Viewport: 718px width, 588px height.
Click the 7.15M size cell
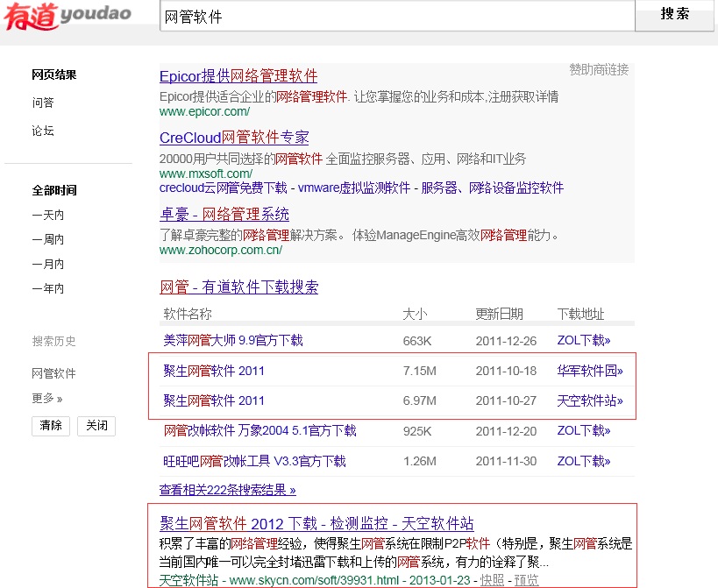[x=419, y=371]
